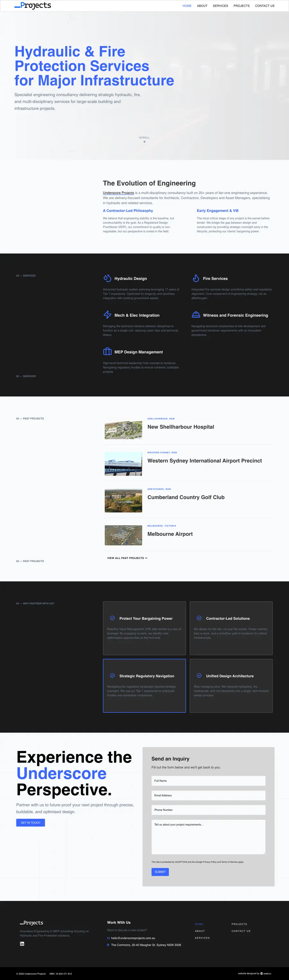Click the scroll down arrow in hero
This screenshot has height=980, width=289.
click(144, 142)
